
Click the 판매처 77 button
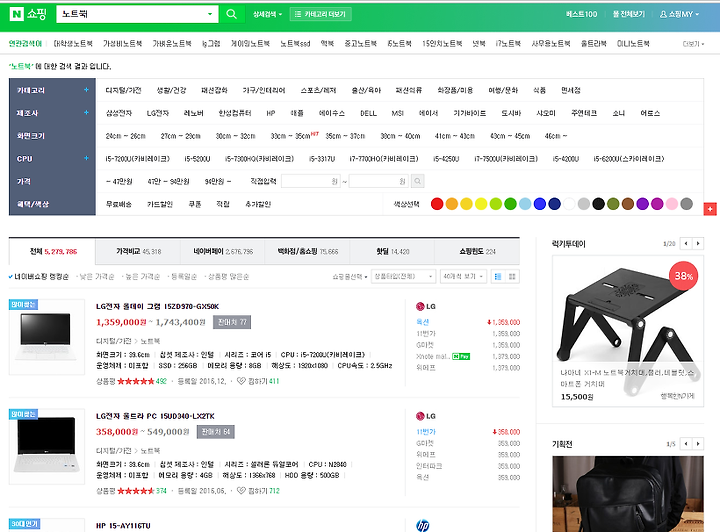[x=232, y=322]
